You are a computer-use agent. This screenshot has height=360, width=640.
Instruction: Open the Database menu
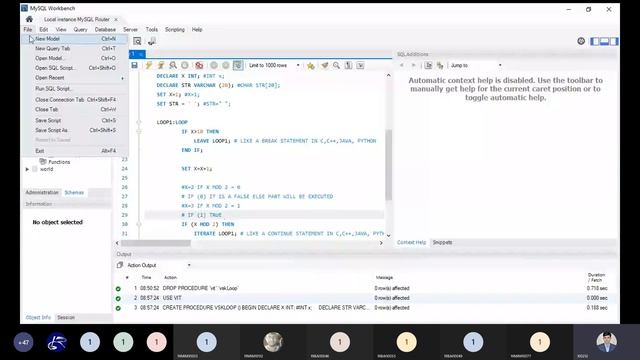tap(105, 29)
